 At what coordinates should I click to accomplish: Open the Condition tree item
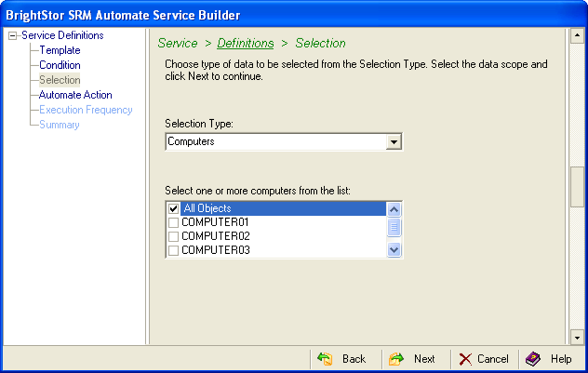coord(60,65)
